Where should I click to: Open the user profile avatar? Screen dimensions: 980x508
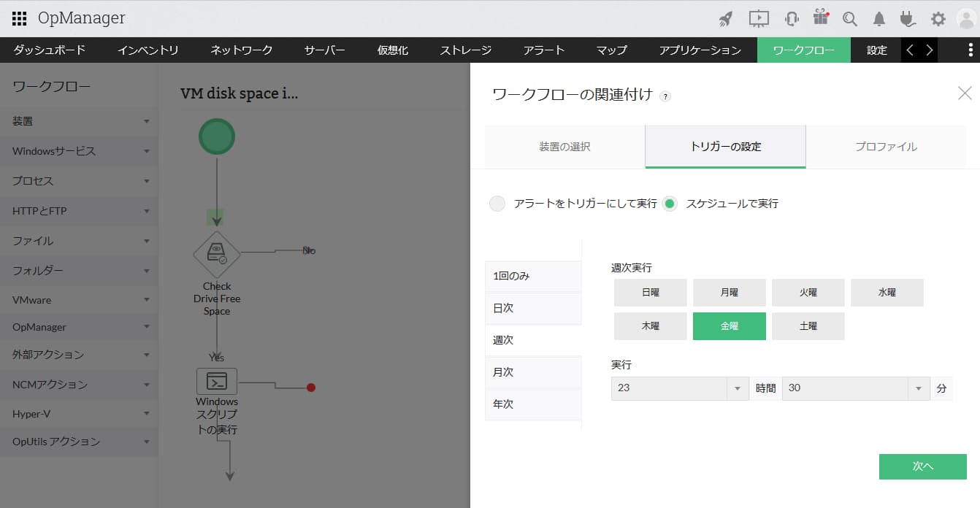click(967, 19)
